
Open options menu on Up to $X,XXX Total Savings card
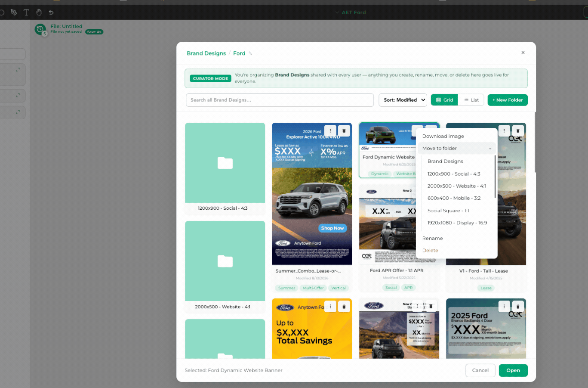click(330, 307)
